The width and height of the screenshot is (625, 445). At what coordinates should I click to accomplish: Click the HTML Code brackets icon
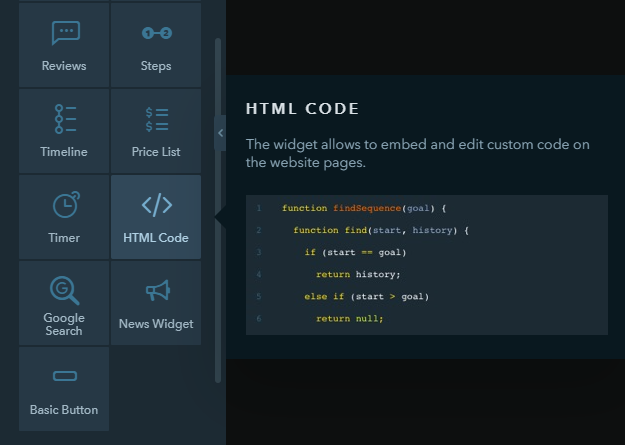[x=157, y=205]
